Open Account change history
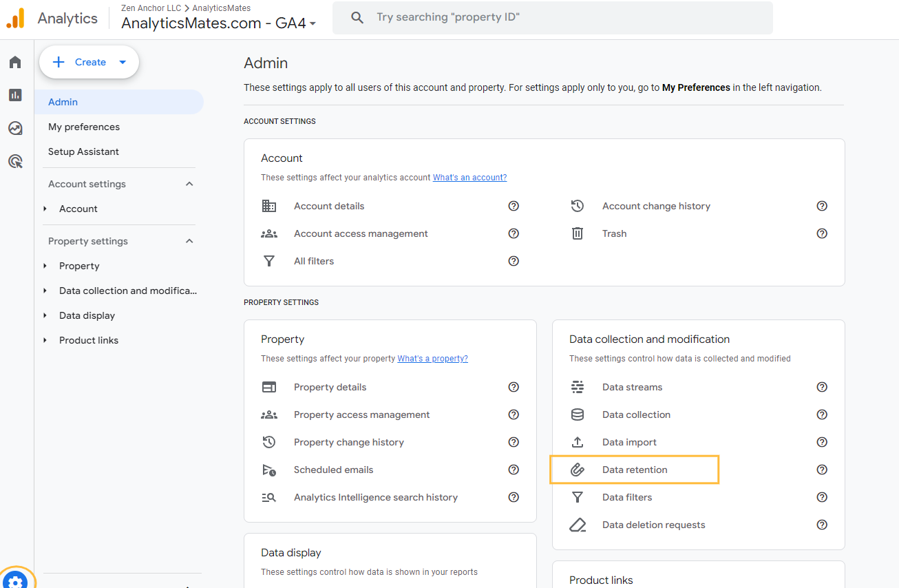 656,206
